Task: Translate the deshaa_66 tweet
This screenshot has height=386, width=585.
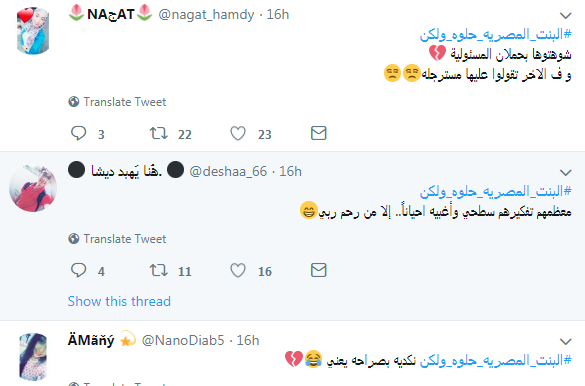Action: click(117, 239)
